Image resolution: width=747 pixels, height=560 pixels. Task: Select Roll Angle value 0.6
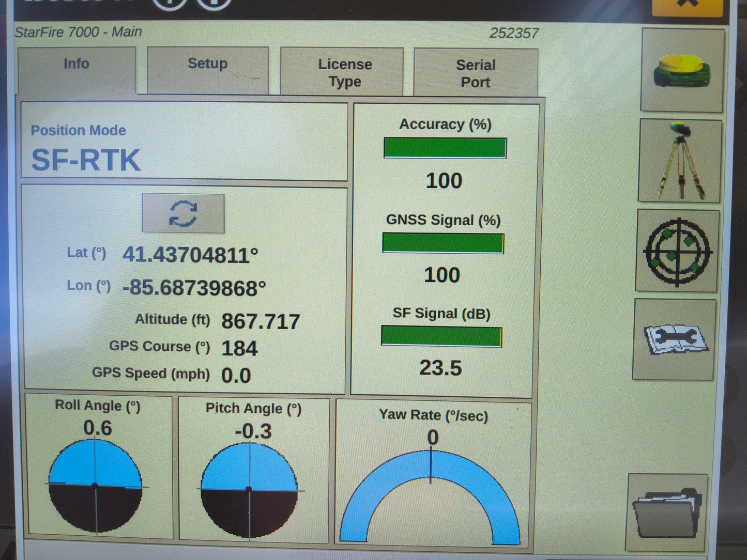coord(98,428)
